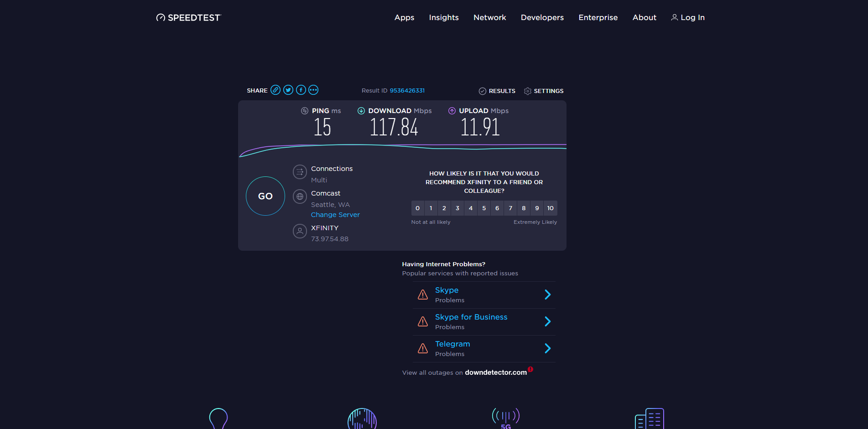Viewport: 868px width, 429px height.
Task: Click Skype for Business warning icon
Action: coord(423,321)
